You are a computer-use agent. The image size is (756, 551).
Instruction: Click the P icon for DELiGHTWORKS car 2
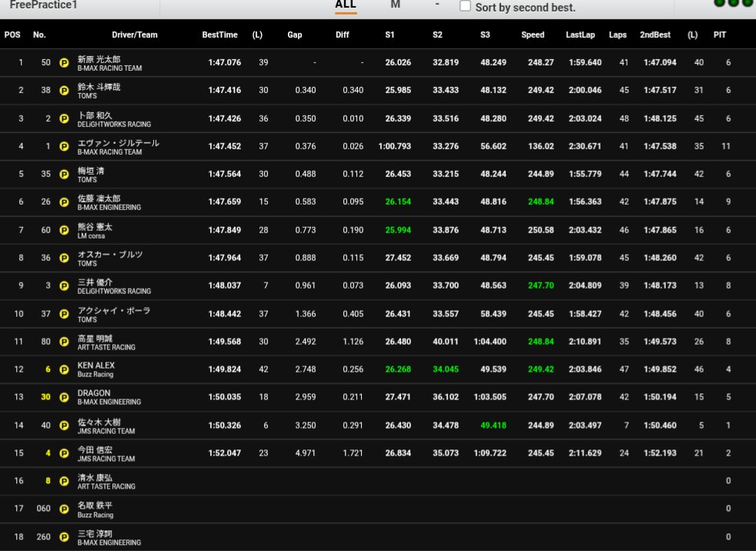click(x=64, y=119)
